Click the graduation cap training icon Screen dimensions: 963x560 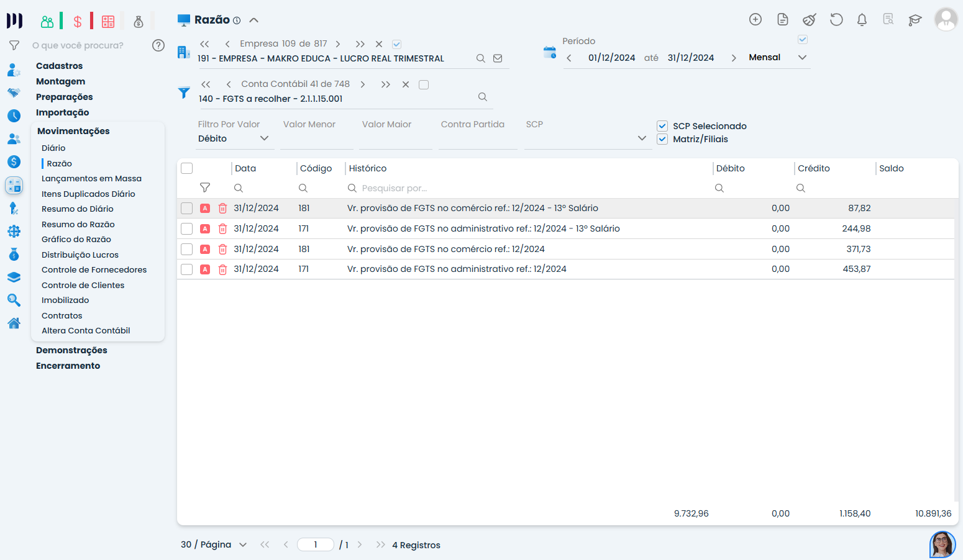point(915,20)
